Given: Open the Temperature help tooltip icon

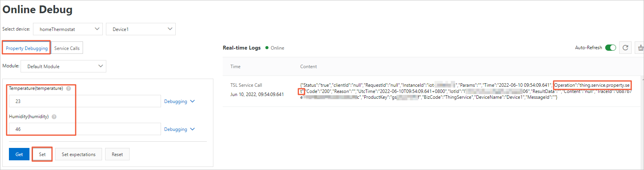Looking at the screenshot, I should coord(68,88).
